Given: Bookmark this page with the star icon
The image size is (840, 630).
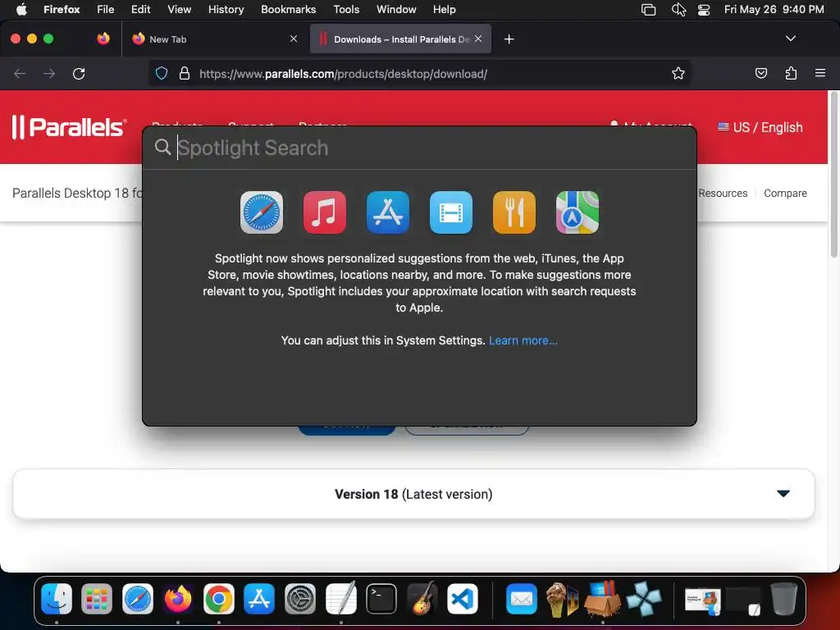Looking at the screenshot, I should [678, 73].
